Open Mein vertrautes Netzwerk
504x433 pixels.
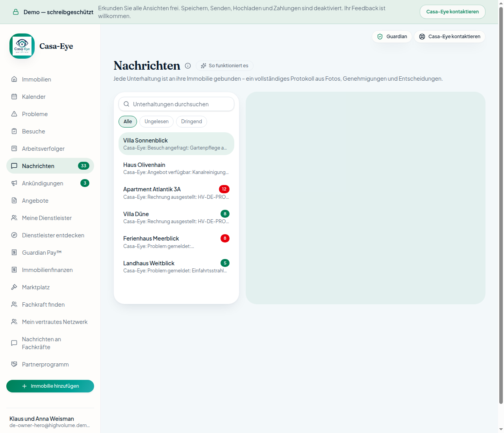pyautogui.click(x=50, y=322)
